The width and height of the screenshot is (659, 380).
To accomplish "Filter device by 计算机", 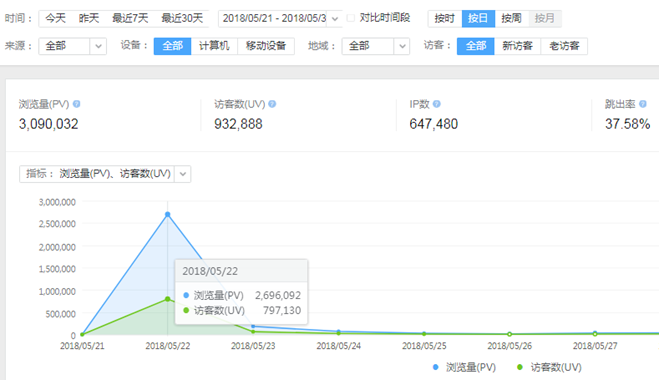I will pos(214,46).
